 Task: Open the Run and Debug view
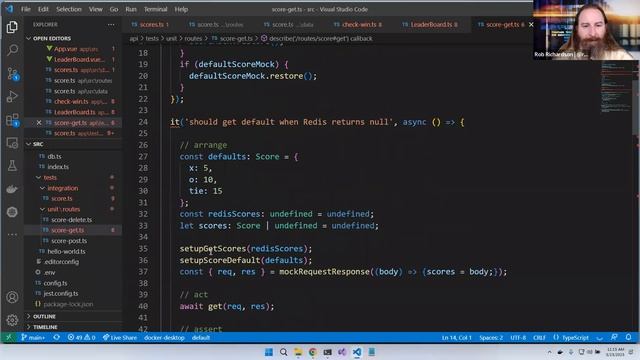12,97
